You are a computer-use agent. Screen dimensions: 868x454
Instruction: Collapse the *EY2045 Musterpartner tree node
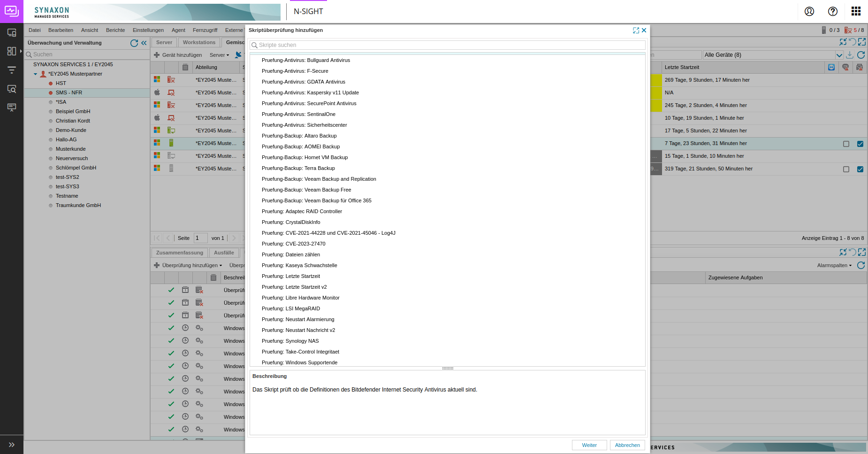tap(35, 74)
